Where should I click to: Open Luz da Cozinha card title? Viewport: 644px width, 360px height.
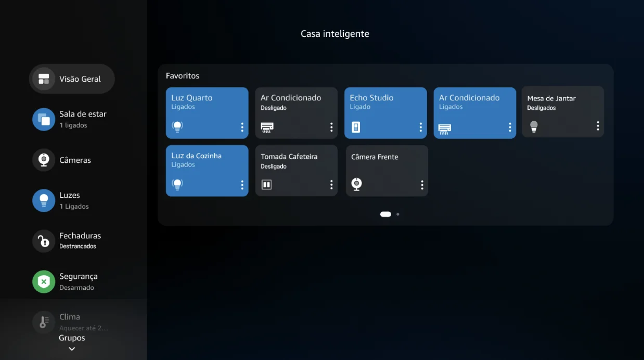(x=196, y=156)
